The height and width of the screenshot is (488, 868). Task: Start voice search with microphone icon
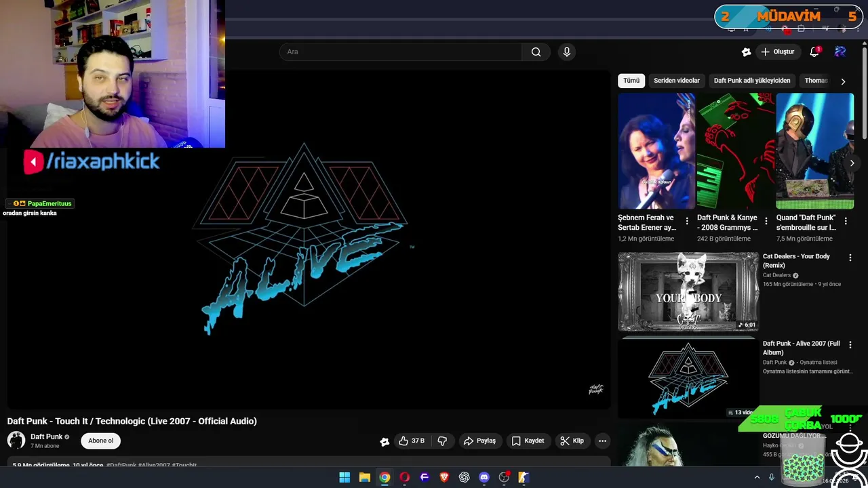tap(567, 52)
